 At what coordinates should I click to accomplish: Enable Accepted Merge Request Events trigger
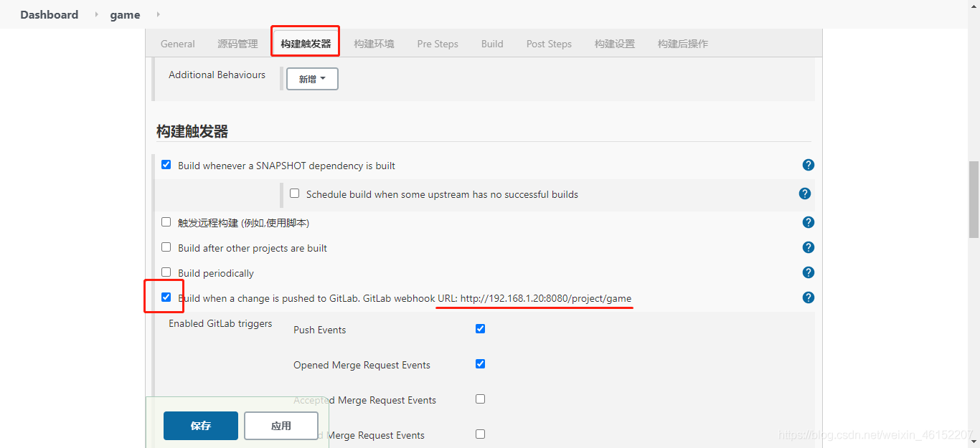481,399
